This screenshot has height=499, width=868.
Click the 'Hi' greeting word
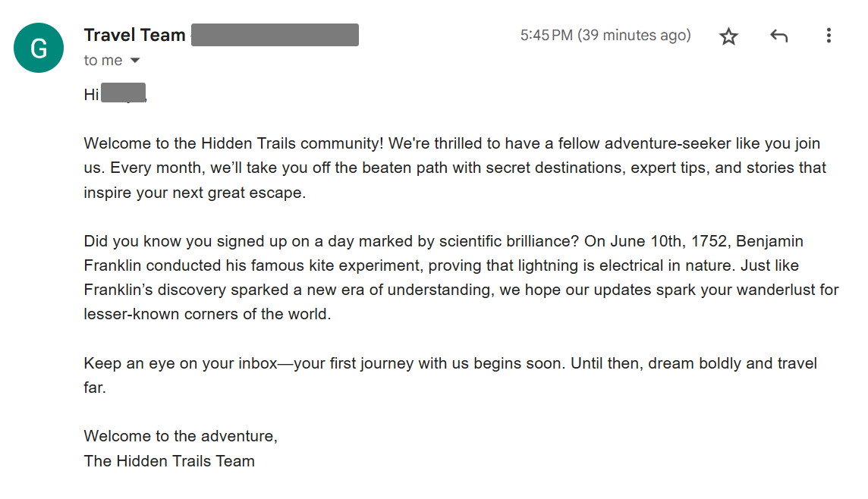tap(91, 95)
